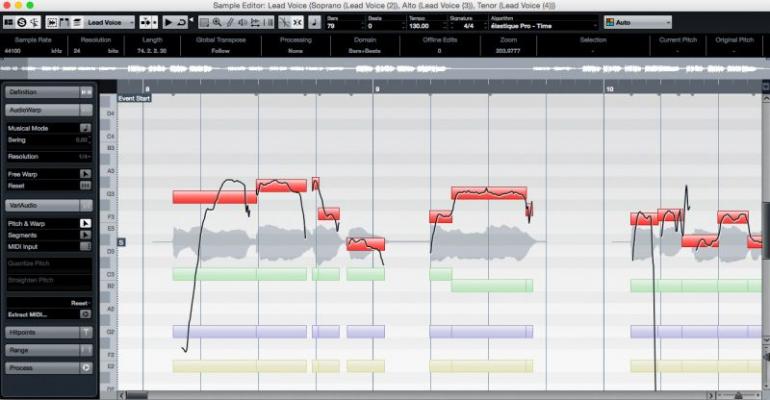
Task: Click the horizontal scrollbar right arrow
Action: click(710, 396)
